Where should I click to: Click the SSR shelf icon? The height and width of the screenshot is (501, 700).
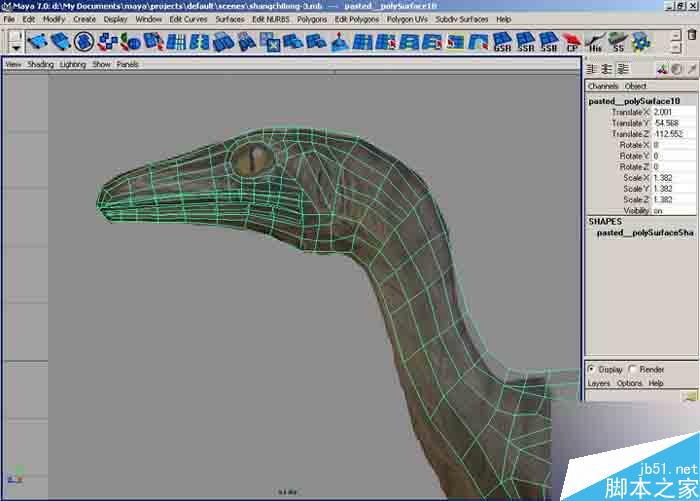click(x=525, y=42)
